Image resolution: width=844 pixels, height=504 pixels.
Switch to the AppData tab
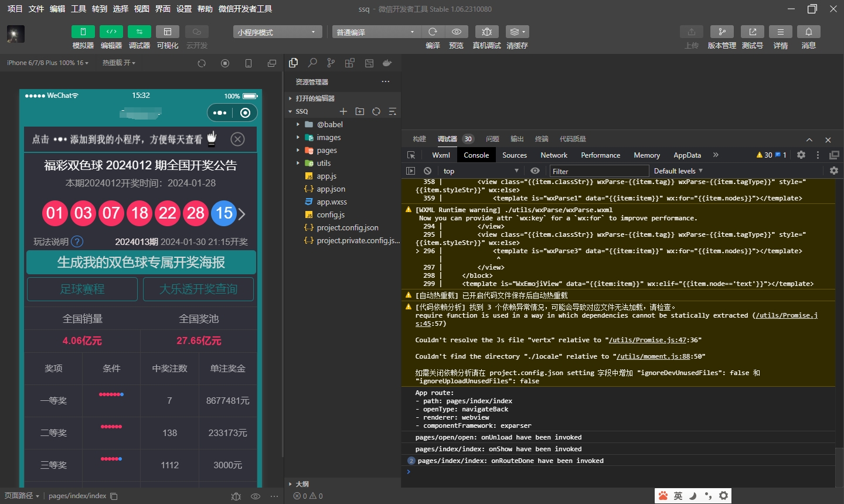(x=687, y=155)
